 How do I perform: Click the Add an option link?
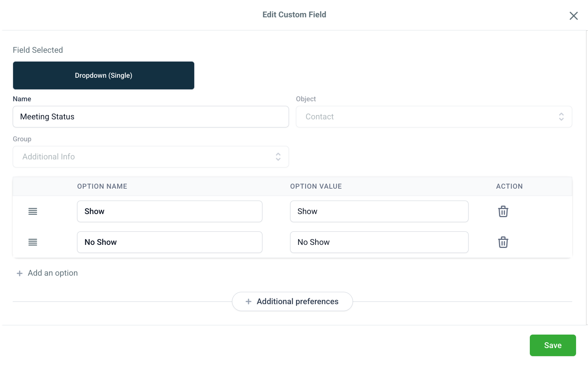[x=53, y=273]
